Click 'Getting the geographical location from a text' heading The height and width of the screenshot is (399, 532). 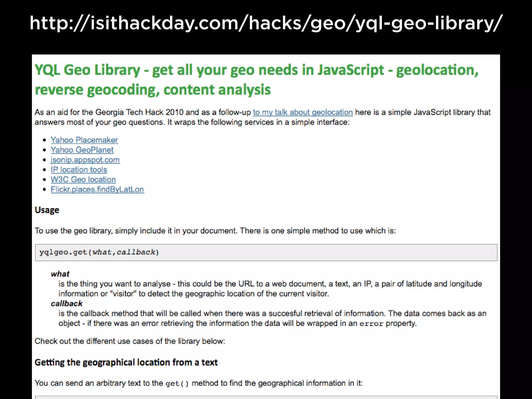[x=126, y=362]
